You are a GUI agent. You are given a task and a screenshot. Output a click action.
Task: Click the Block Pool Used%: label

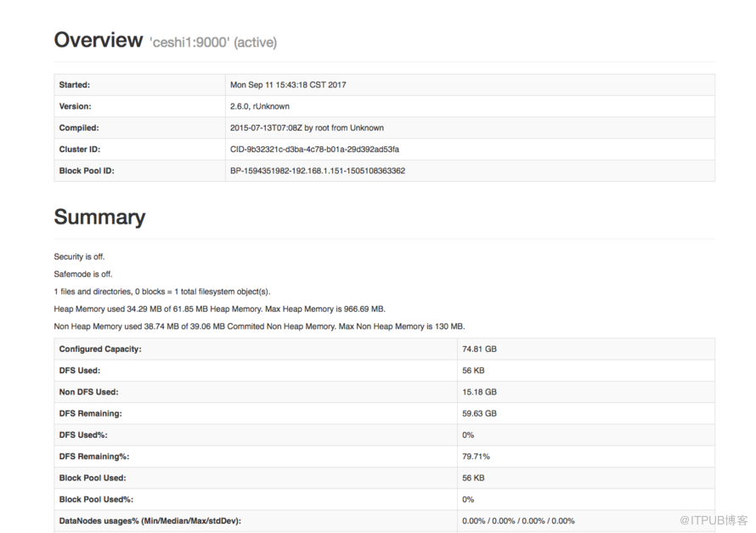click(96, 499)
